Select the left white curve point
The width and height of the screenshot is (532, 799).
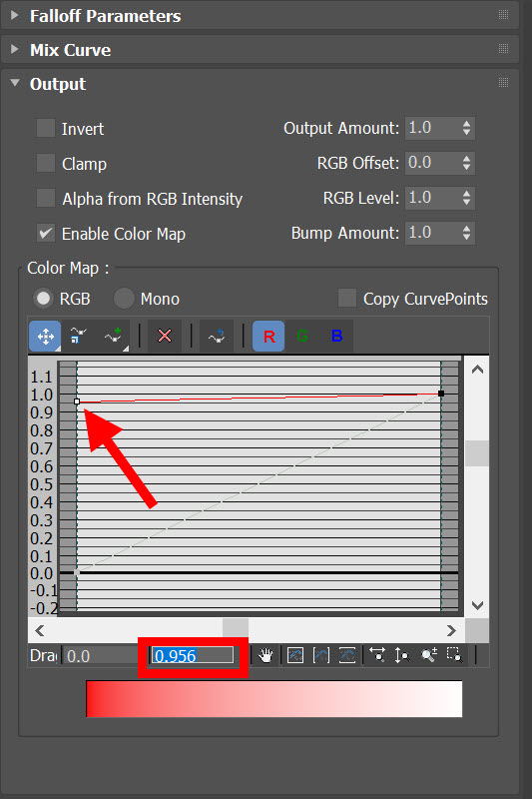(77, 401)
